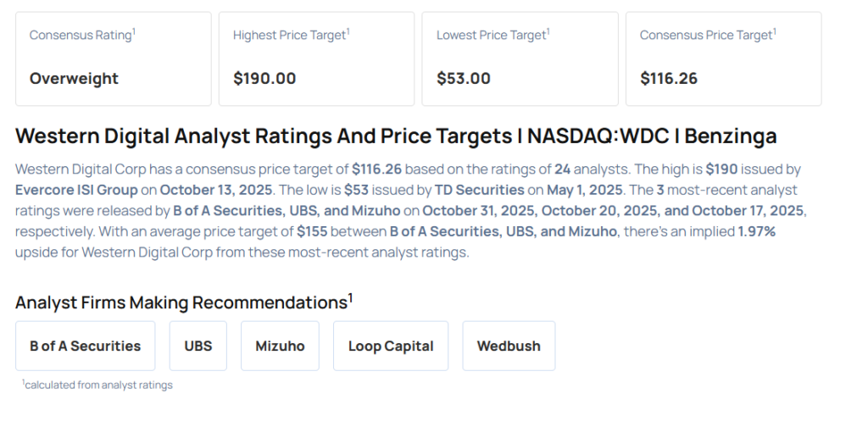This screenshot has width=868, height=427.
Task: Click the 1.97% upside figure in paragraph
Action: tap(756, 231)
